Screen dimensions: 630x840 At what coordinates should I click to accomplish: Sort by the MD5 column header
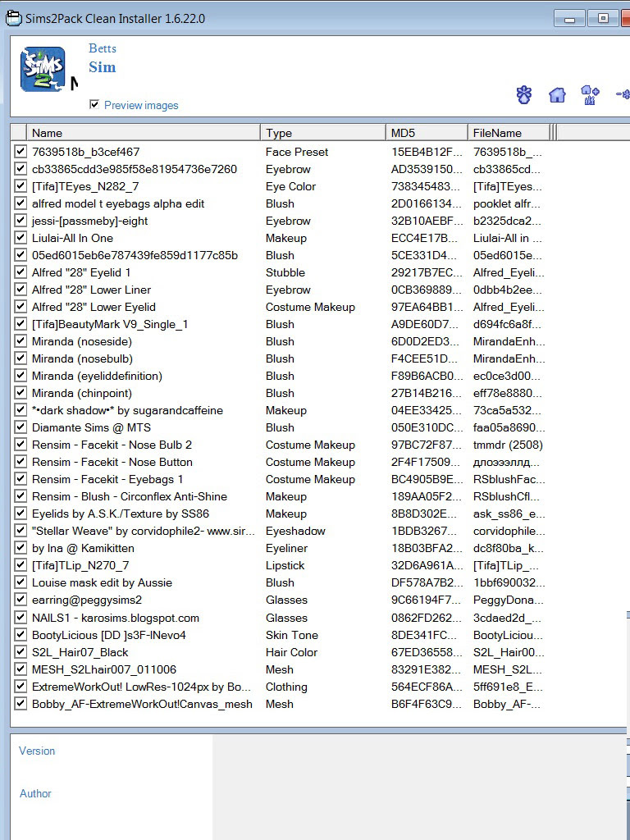pos(427,133)
